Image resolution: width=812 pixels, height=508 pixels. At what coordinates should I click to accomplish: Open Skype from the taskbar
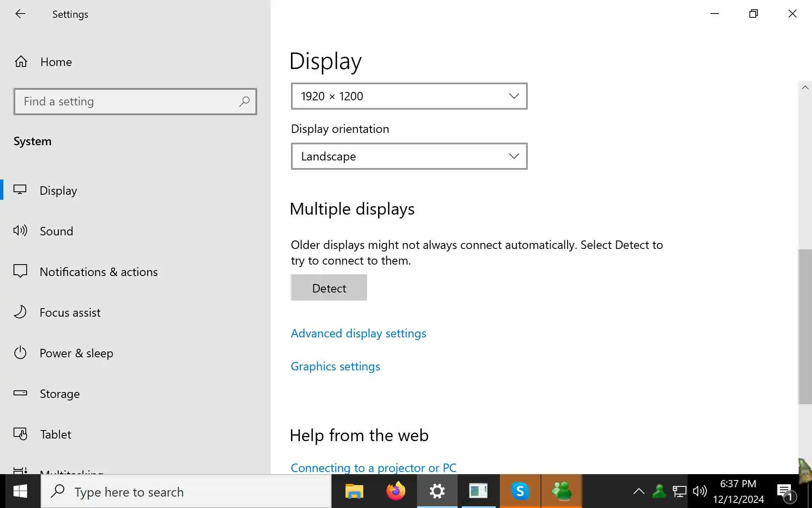point(520,491)
